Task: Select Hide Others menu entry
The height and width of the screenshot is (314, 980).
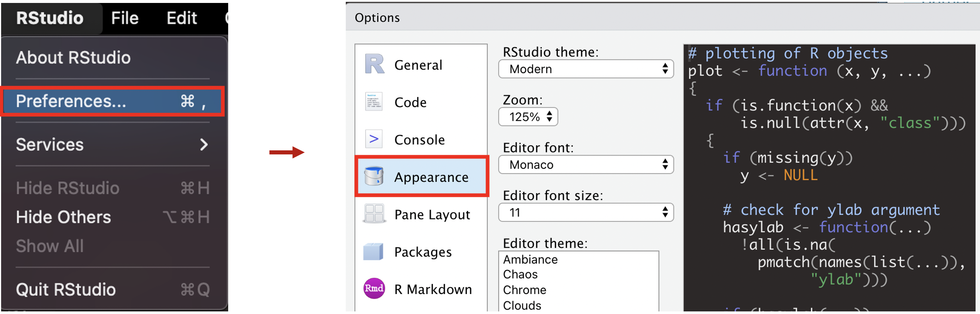Action: point(113,218)
